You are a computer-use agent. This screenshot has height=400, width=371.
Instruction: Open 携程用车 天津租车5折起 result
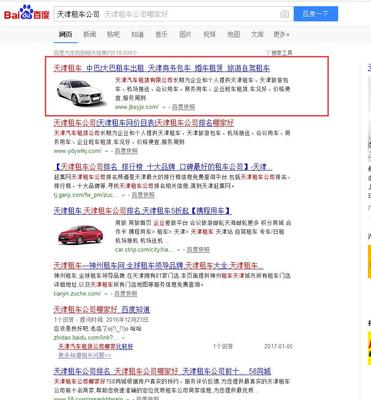click(x=142, y=211)
